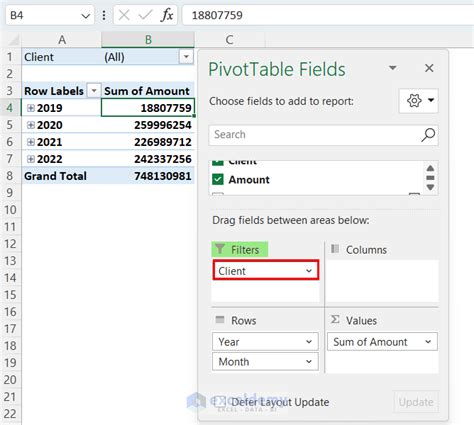474x425 pixels.
Task: Select row 10 header
Action: point(10,210)
